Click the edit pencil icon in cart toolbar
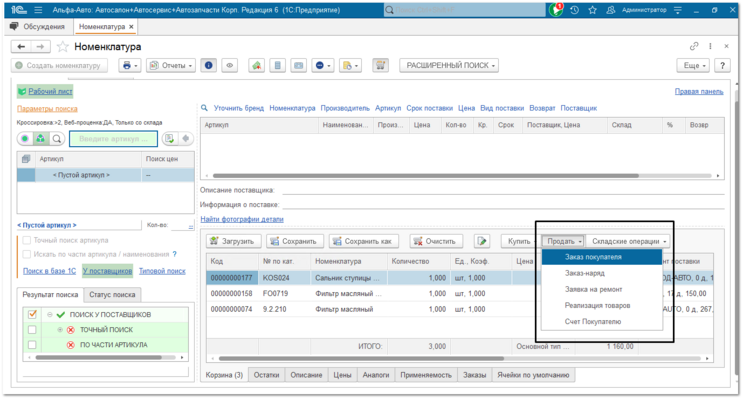This screenshot has height=399, width=743. coord(482,241)
